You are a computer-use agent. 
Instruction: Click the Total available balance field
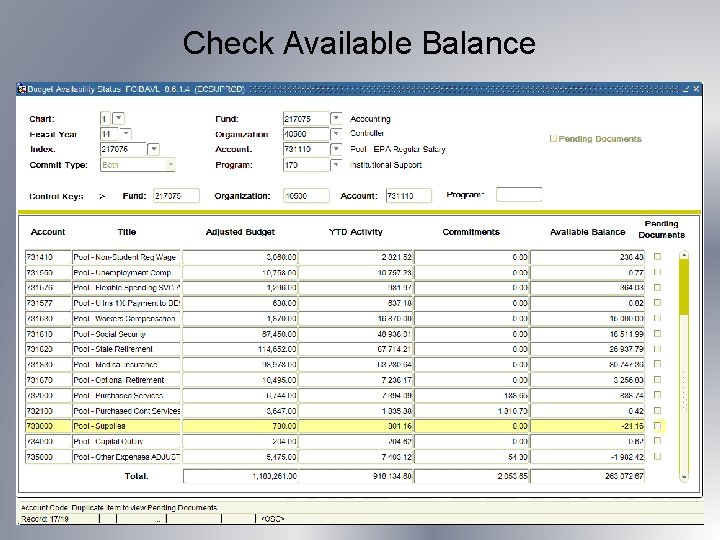pos(587,476)
